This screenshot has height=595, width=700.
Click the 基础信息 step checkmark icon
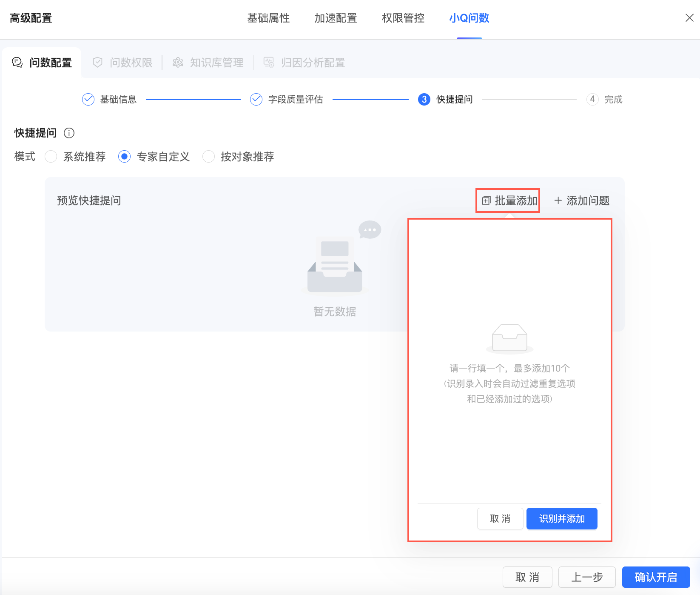pos(88,99)
